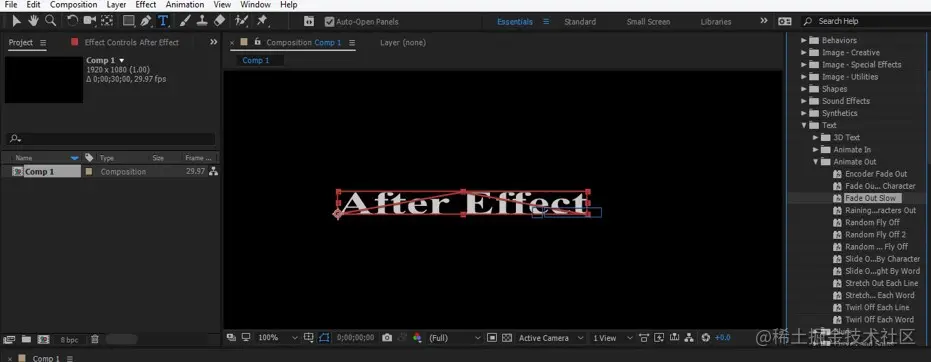Click the Always Preview This View icon
This screenshot has width=931, height=362.
point(231,338)
